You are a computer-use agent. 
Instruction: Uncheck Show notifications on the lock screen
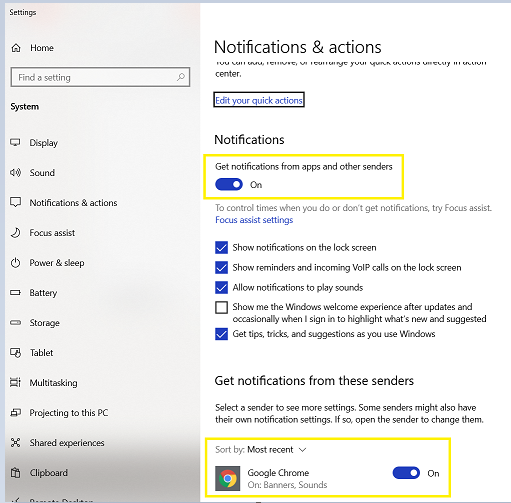click(x=221, y=248)
